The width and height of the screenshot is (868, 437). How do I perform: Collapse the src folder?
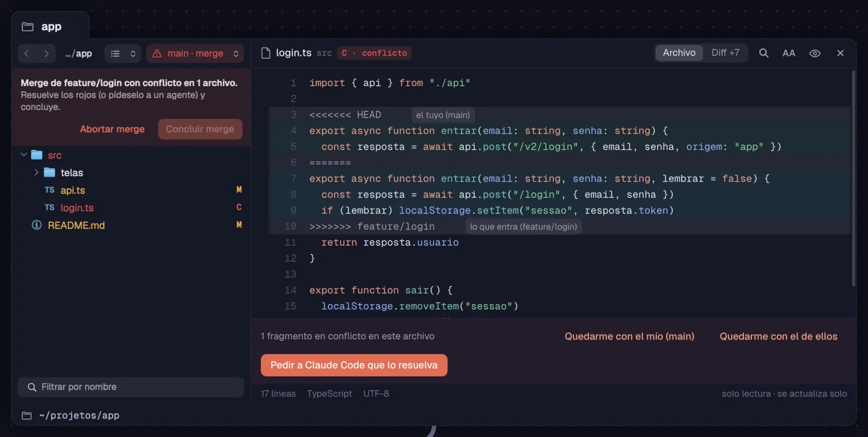[24, 155]
